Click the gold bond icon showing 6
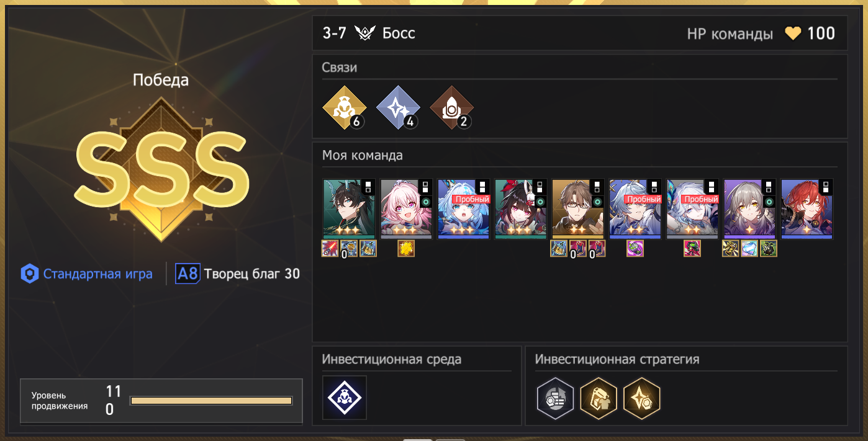Viewport: 868px width, 441px height. coord(343,107)
